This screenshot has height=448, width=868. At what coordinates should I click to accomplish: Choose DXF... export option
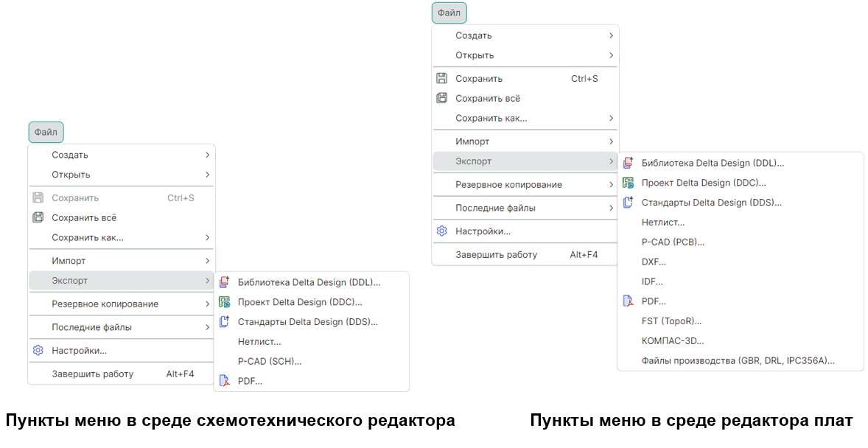741,262
